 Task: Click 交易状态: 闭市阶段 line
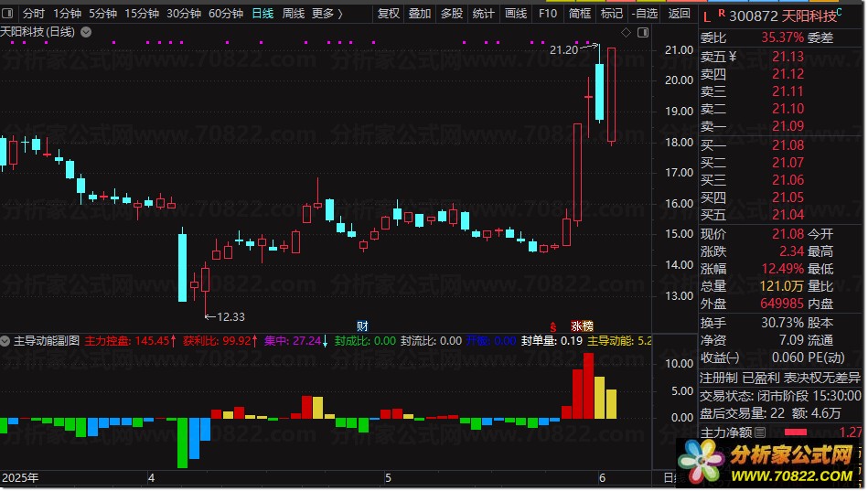[x=780, y=395]
